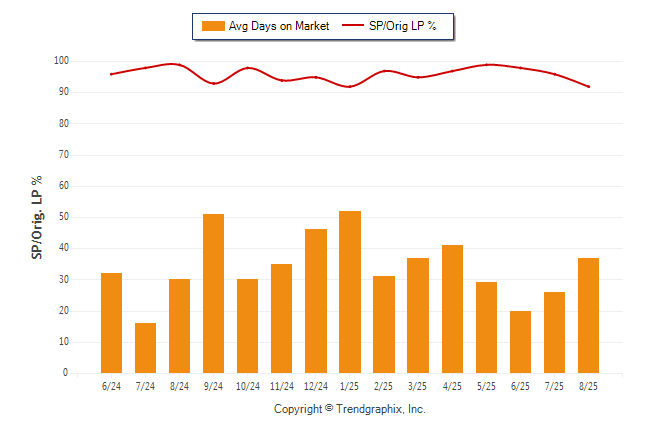646x434 pixels.
Task: Click the 100 y-axis tick label
Action: [x=61, y=61]
